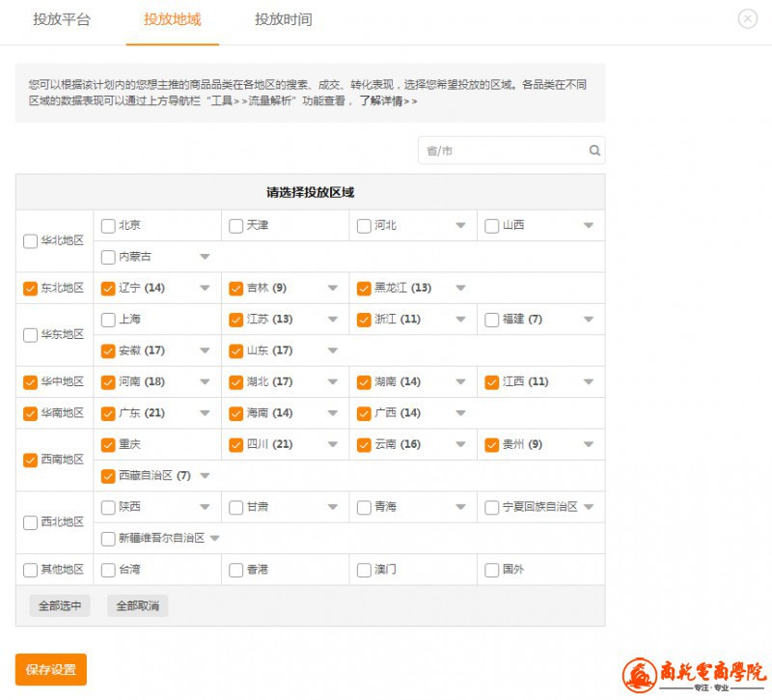Click the search magnifier icon
This screenshot has width=772, height=700.
[594, 151]
